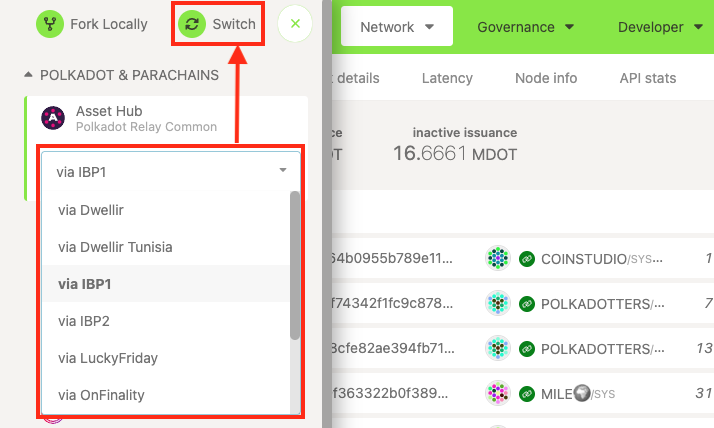Click the endpoint list scrollbar
This screenshot has height=428, width=714.
[x=295, y=265]
